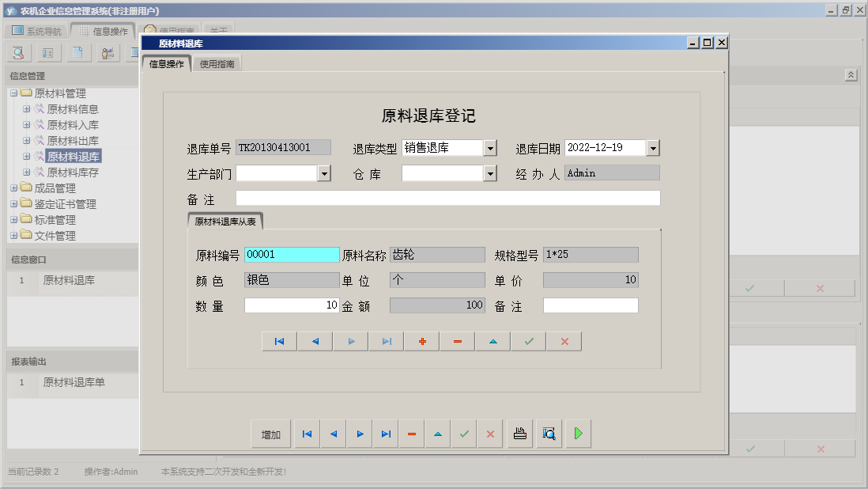Image resolution: width=868 pixels, height=489 pixels.
Task: Switch to the 系统导航 tab
Action: pos(37,30)
